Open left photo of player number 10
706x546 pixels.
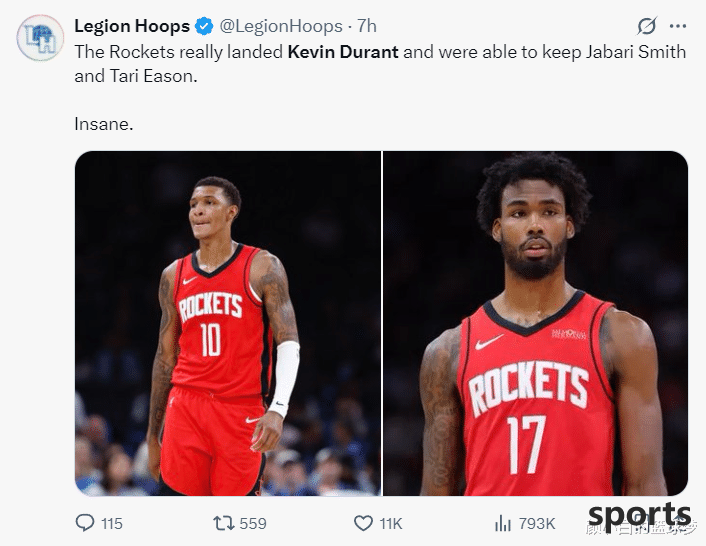[228, 323]
